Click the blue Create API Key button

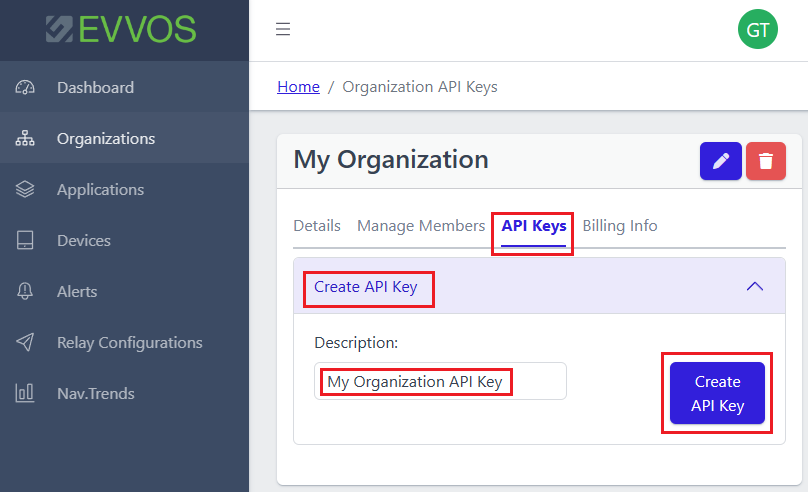click(717, 393)
